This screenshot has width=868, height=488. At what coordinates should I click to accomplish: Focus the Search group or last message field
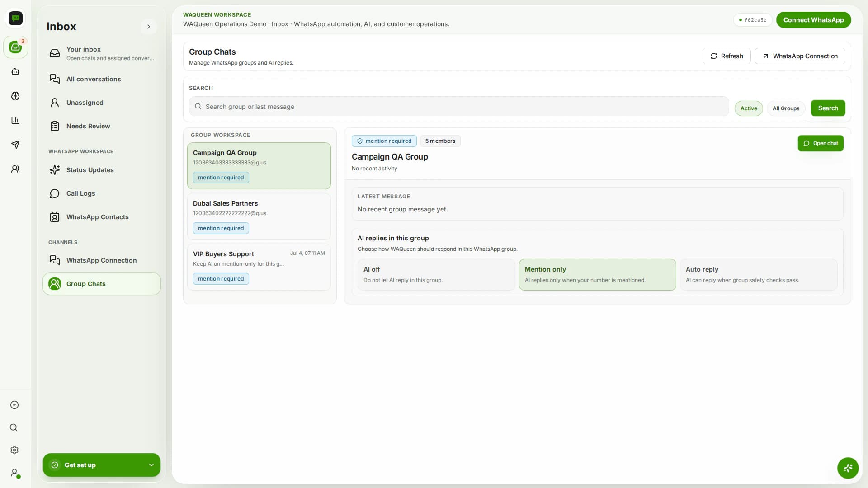459,107
